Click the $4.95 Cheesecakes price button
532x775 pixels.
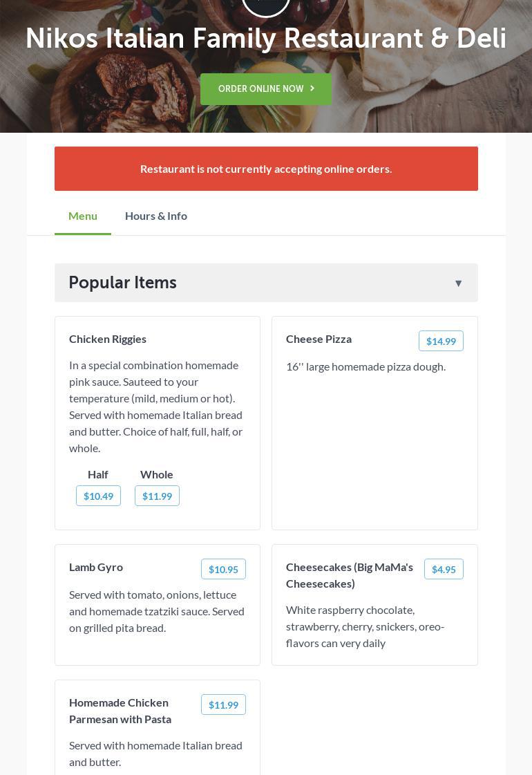(444, 569)
